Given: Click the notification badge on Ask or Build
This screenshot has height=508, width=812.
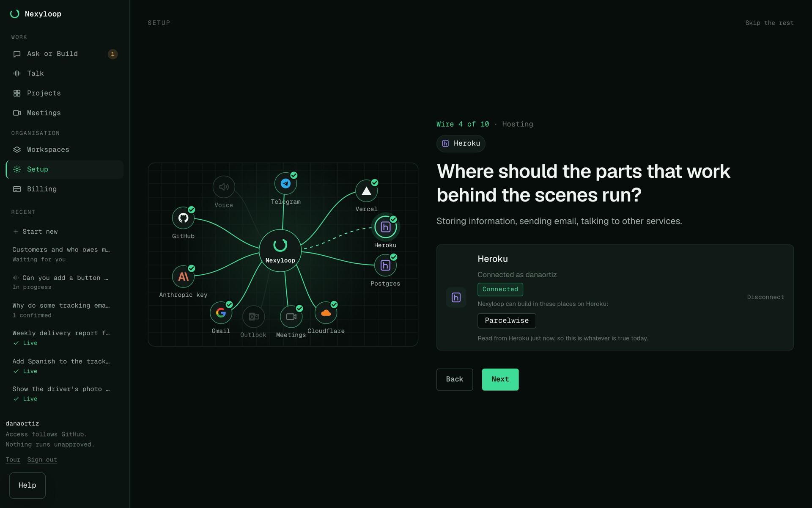Looking at the screenshot, I should (x=112, y=54).
